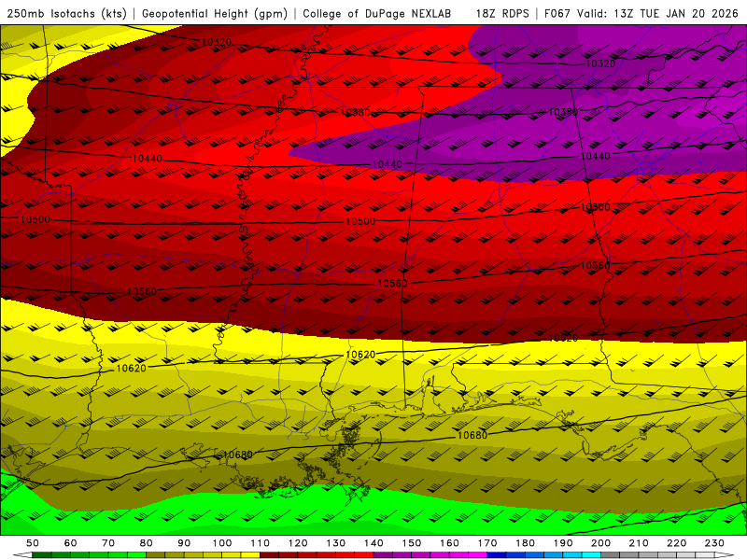Click the '120' legend scale label
This screenshot has width=747, height=560.
298,543
